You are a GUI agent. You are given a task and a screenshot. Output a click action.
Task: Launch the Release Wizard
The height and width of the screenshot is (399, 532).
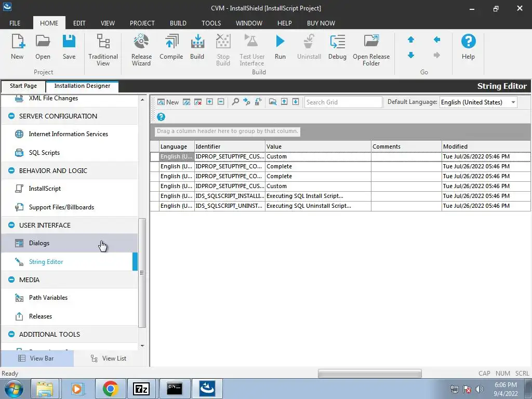141,50
